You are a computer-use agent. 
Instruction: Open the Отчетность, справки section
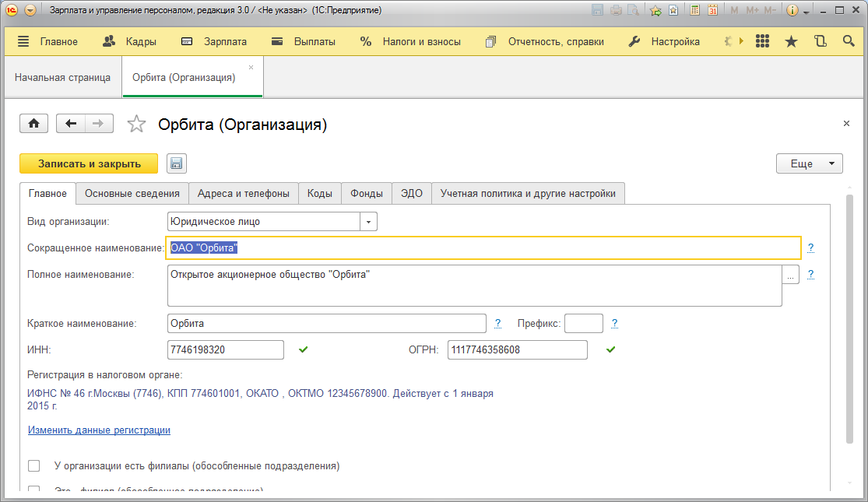(x=545, y=41)
